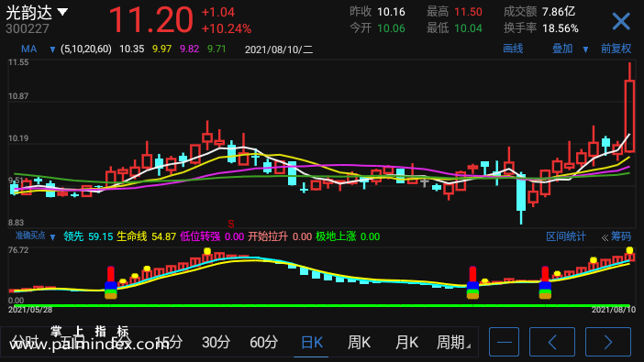The width and height of the screenshot is (644, 362).
Task: Toggle the 前复权 price adjustment
Action: coord(616,49)
